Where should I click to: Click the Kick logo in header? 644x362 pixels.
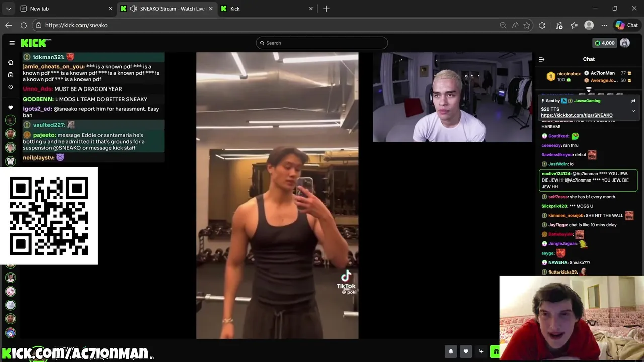tap(36, 43)
